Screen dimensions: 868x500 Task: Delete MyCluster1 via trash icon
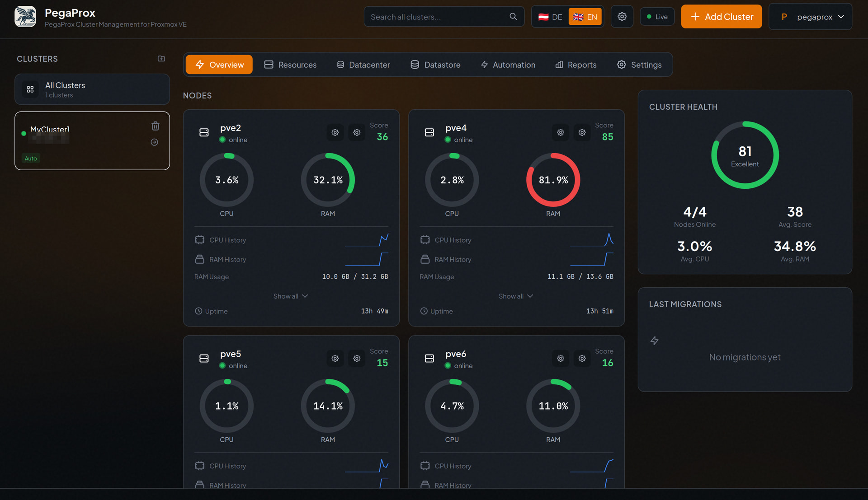pyautogui.click(x=155, y=126)
